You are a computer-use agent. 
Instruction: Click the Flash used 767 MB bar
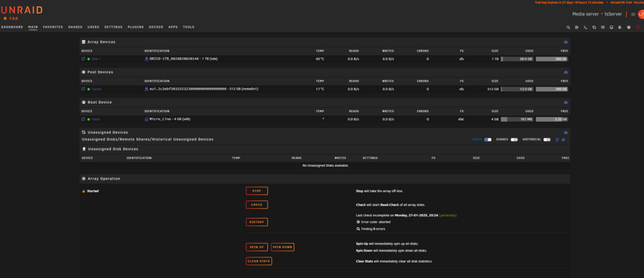(x=517, y=119)
